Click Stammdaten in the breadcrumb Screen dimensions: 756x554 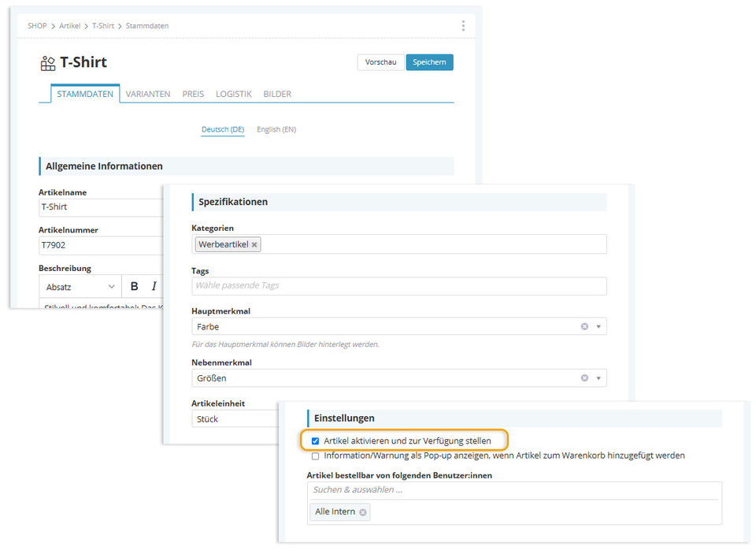(x=147, y=25)
